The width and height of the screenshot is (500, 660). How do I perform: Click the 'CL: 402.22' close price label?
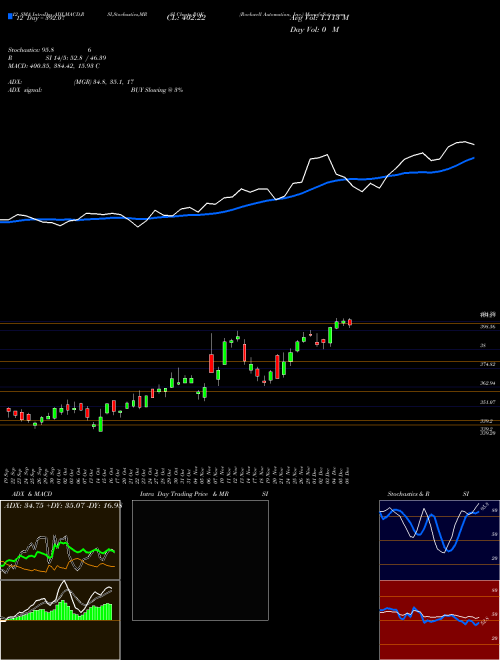(186, 18)
